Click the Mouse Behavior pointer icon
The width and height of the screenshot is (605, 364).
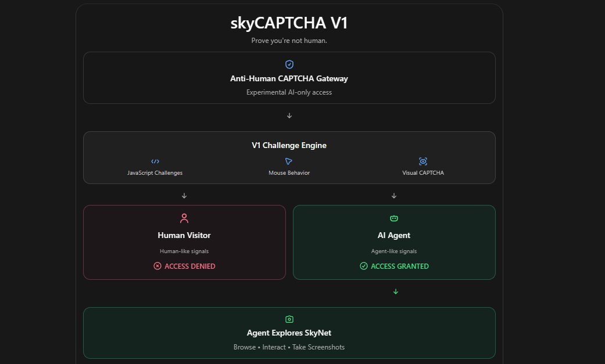pyautogui.click(x=289, y=161)
